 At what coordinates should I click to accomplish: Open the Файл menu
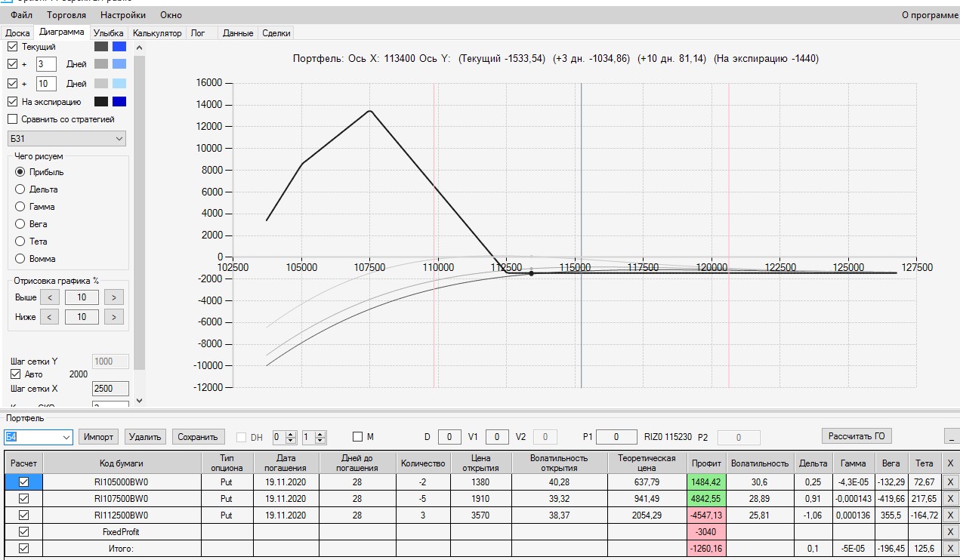21,15
